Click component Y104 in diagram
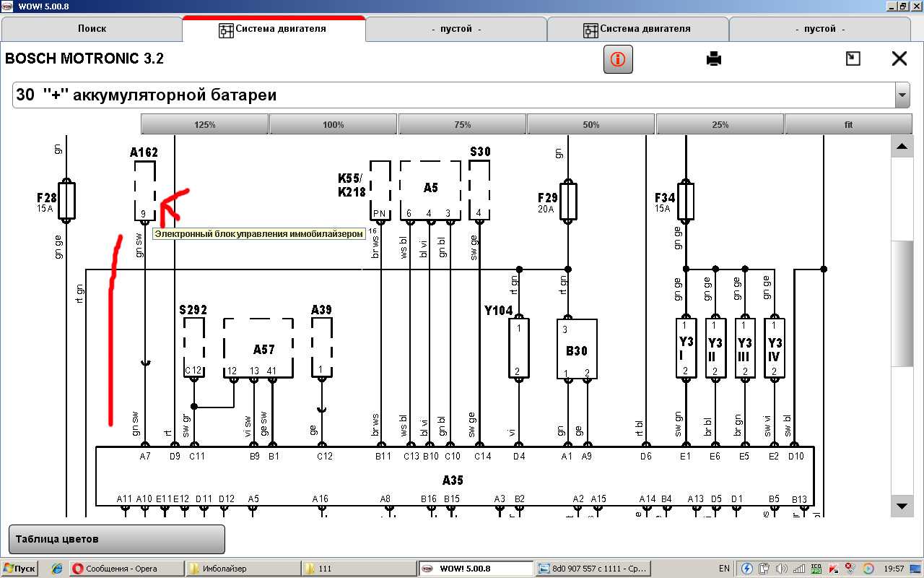The width and height of the screenshot is (924, 578). (x=518, y=348)
